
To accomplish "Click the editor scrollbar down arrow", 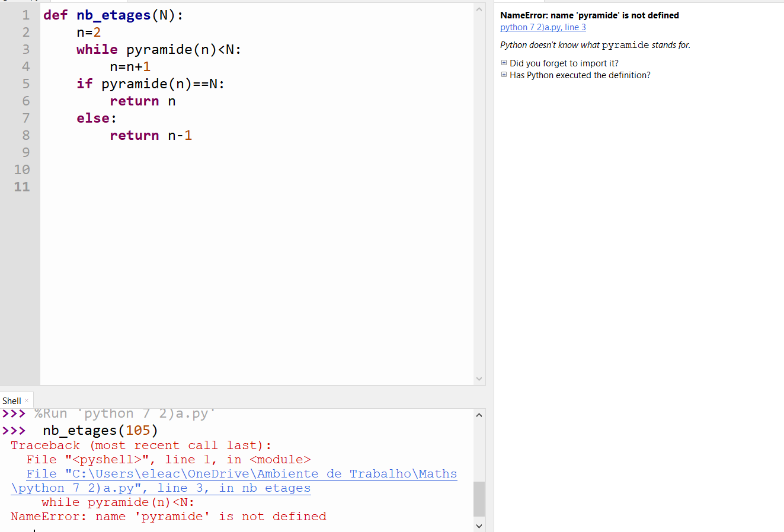I will click(479, 379).
